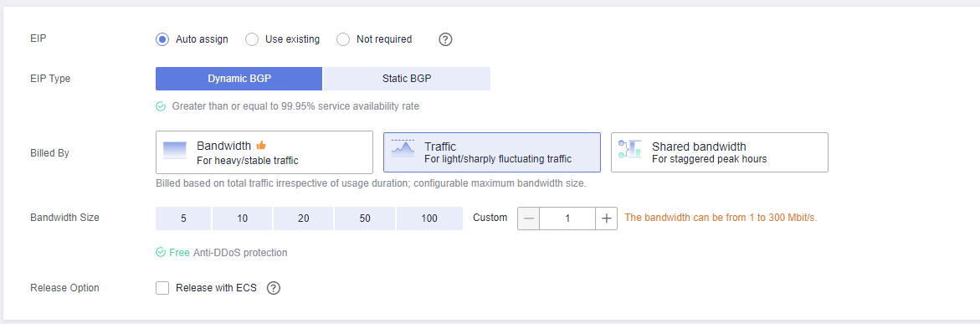This screenshot has width=980, height=324.
Task: Click the help icon beside Release with ECS
Action: pyautogui.click(x=274, y=288)
